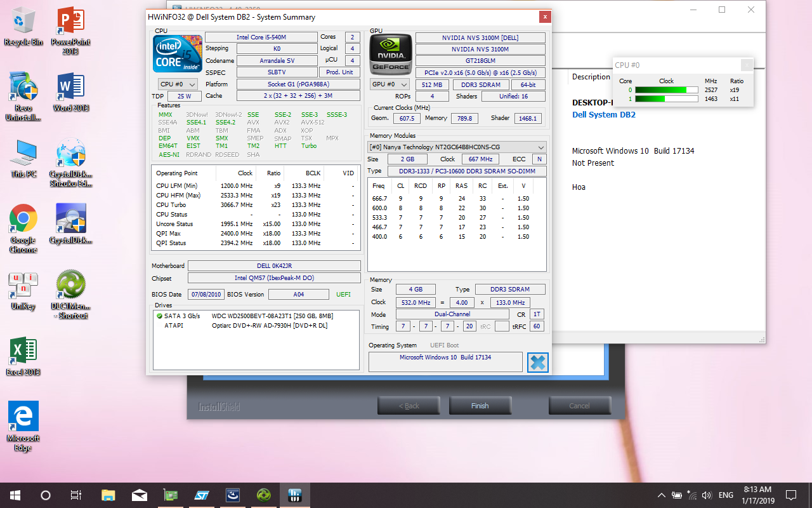Viewport: 812px width, 508px height.
Task: Open the Mail app on taskbar
Action: (140, 495)
